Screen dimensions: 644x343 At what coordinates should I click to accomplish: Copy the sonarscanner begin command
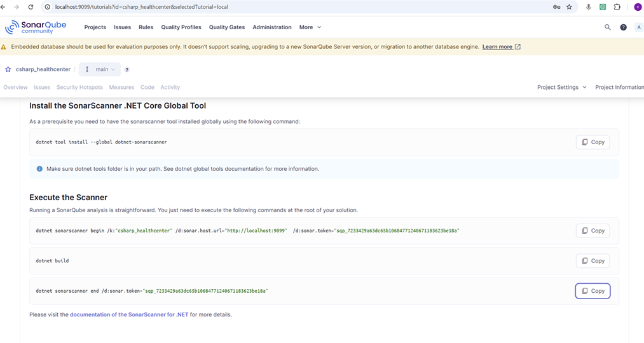pyautogui.click(x=593, y=231)
